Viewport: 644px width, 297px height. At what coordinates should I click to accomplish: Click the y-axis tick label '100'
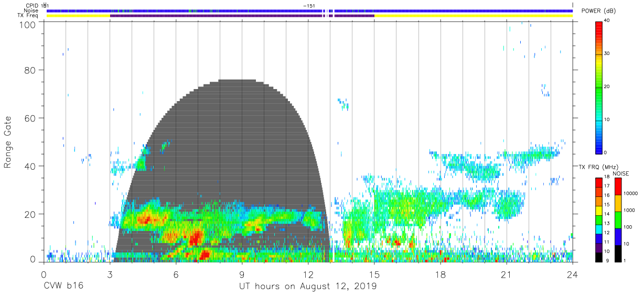pos(28,24)
